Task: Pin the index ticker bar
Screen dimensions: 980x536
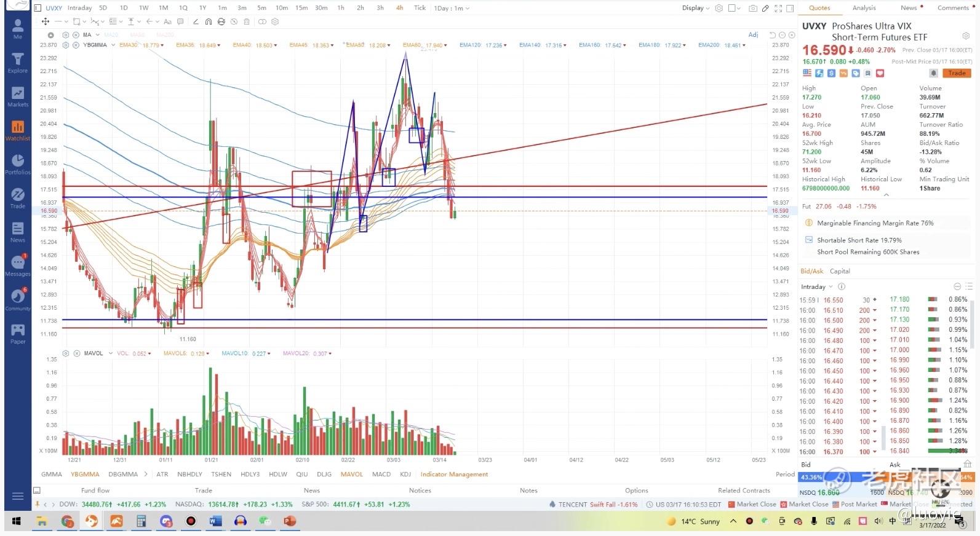Action: [x=38, y=504]
